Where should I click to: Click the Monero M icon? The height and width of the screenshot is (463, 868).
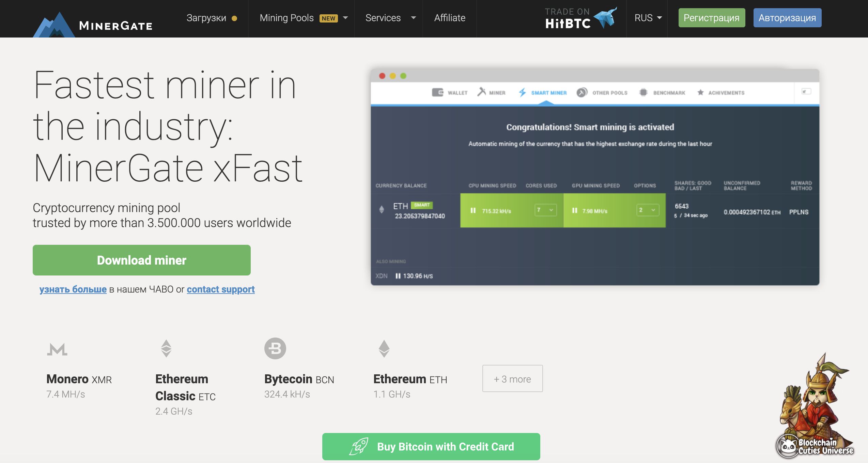(x=57, y=349)
